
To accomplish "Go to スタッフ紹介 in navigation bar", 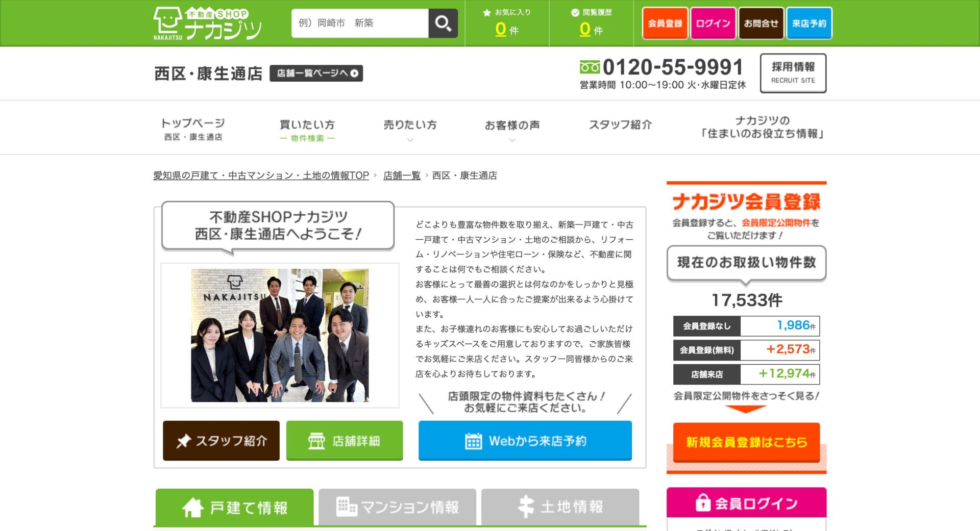I will (620, 125).
